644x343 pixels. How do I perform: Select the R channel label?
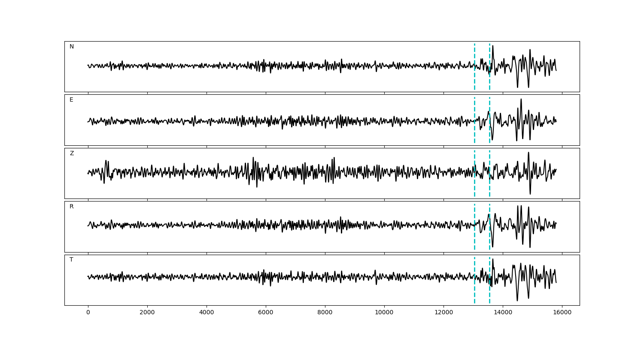coord(72,207)
